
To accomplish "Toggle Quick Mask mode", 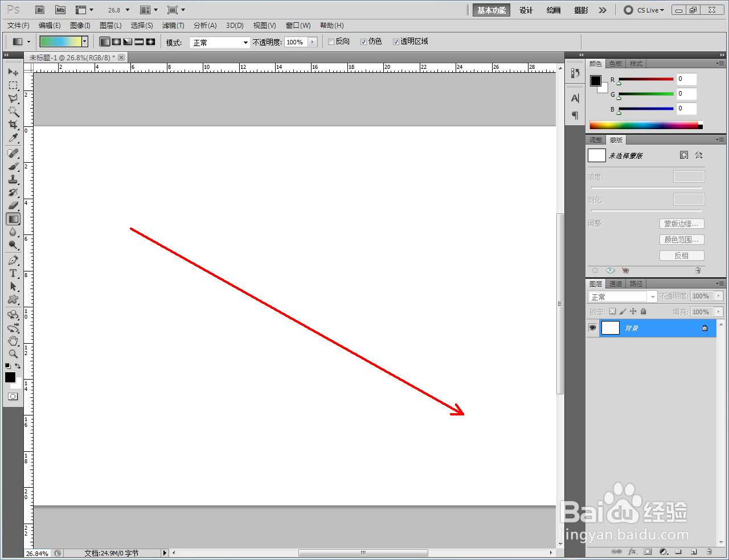I will 13,396.
